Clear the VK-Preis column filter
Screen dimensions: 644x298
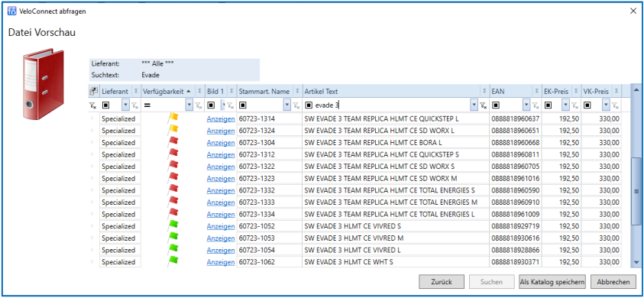615,105
